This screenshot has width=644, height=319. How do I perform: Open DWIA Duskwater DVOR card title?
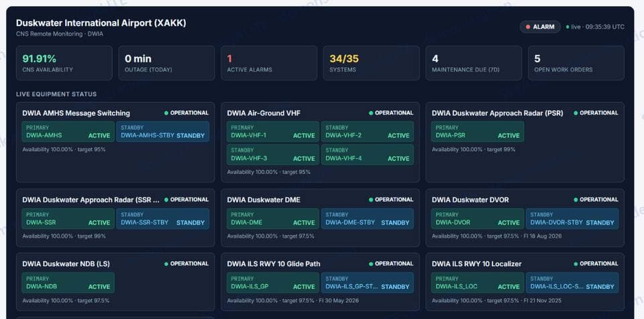(x=470, y=200)
